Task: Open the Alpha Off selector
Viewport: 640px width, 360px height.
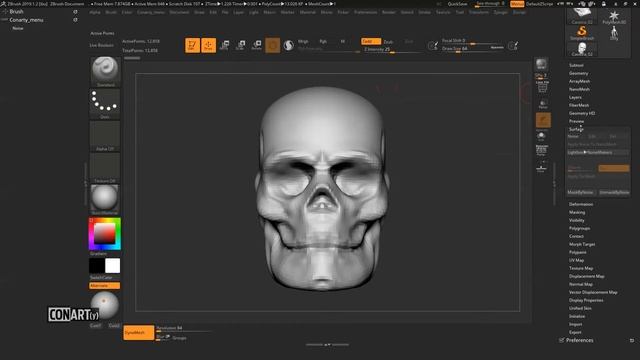Action: [x=105, y=136]
